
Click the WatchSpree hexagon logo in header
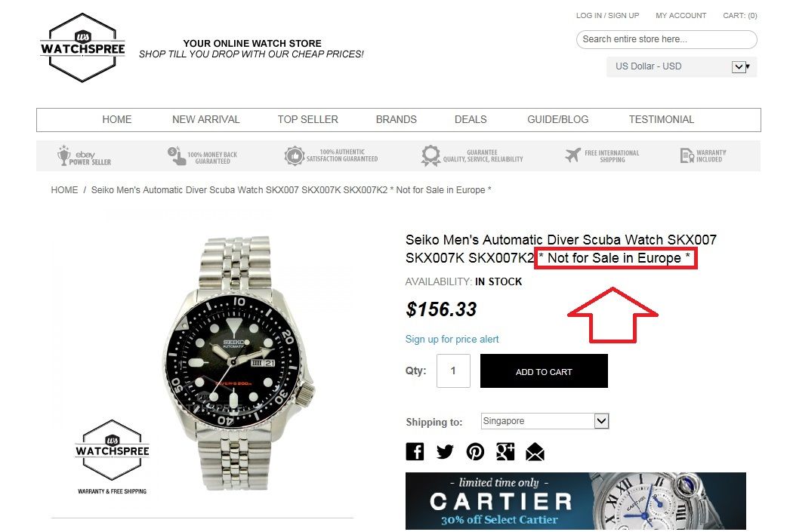[x=82, y=48]
